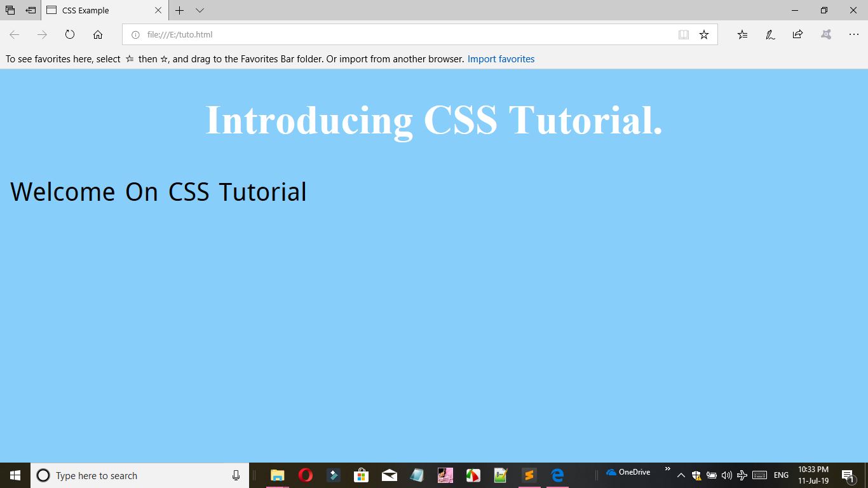The height and width of the screenshot is (488, 868).
Task: Expand the hidden icons in system tray
Action: [x=681, y=475]
